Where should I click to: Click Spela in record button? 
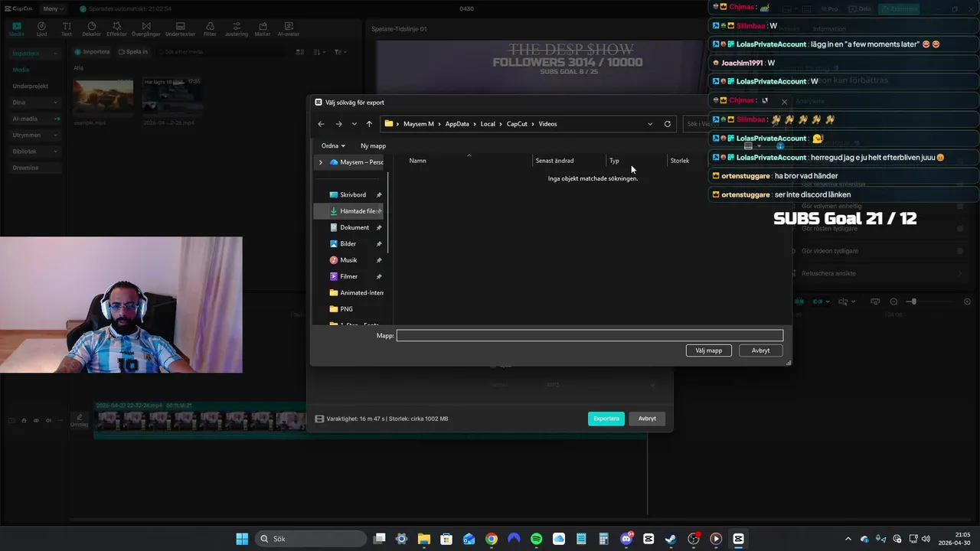[x=132, y=52]
